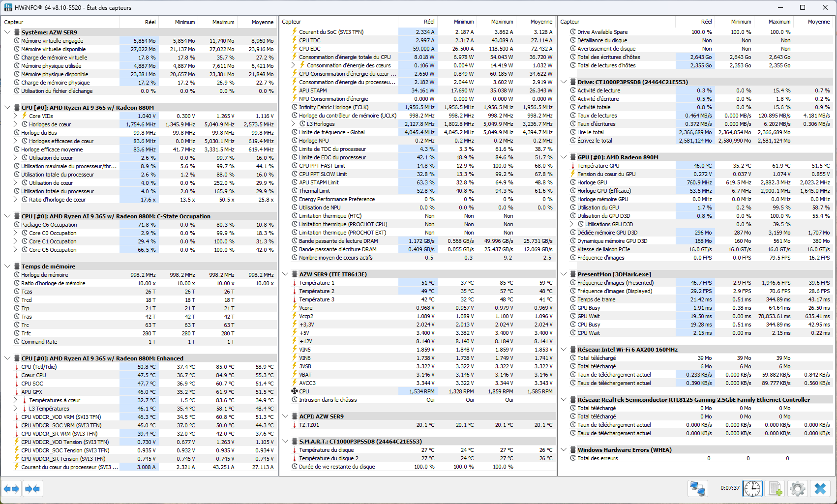Open the network remote monitoring icon
837x504 pixels.
[x=697, y=489]
